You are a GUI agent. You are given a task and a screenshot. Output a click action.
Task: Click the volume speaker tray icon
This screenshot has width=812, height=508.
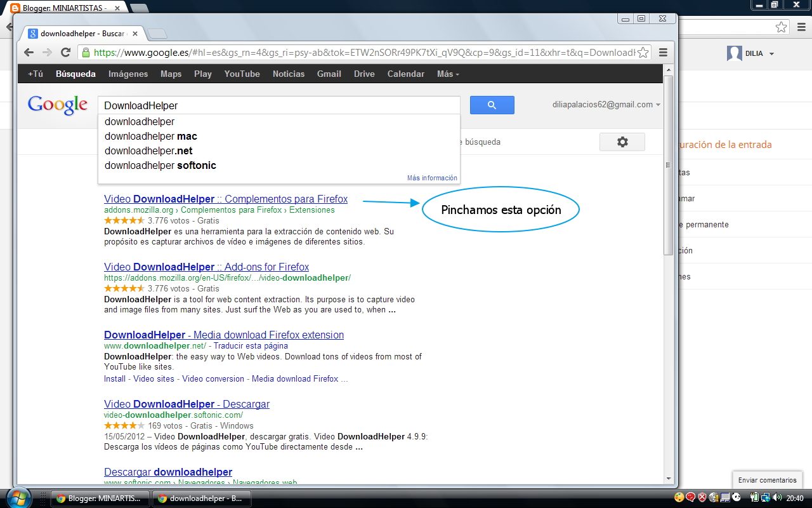[x=777, y=497]
